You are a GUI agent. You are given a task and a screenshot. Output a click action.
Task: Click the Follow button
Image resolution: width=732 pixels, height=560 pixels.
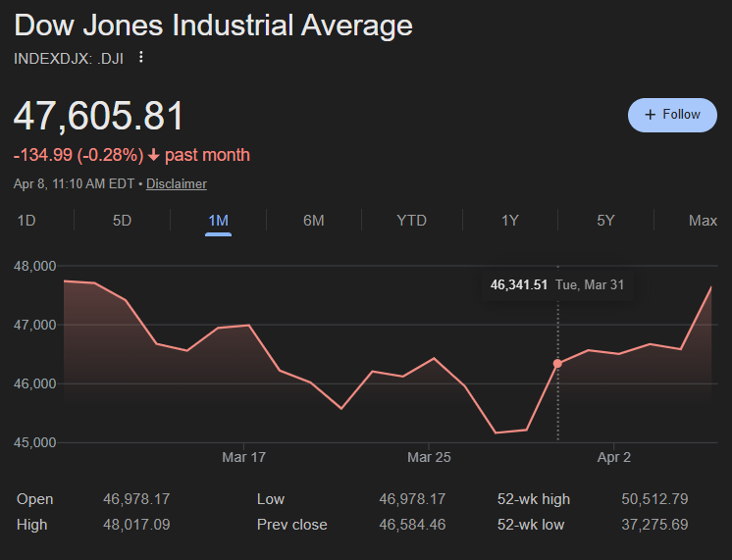(x=672, y=115)
